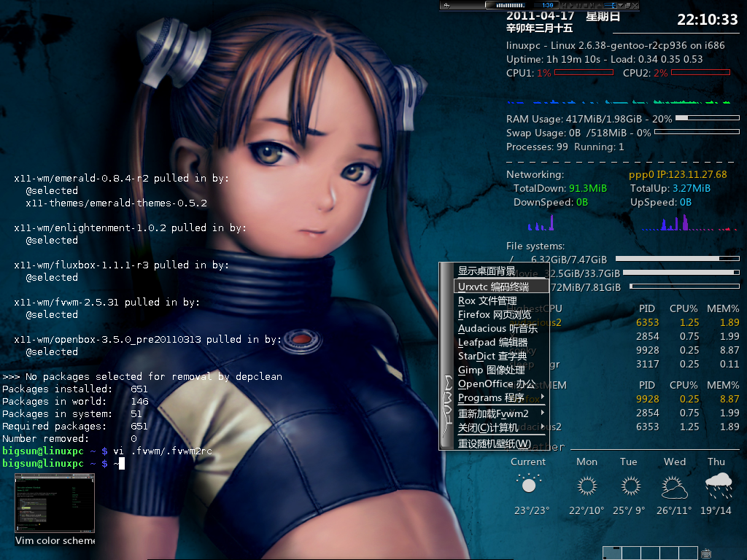Viewport: 747px width, 560px height.
Task: Click the eject button on the player bar
Action: click(x=600, y=5)
